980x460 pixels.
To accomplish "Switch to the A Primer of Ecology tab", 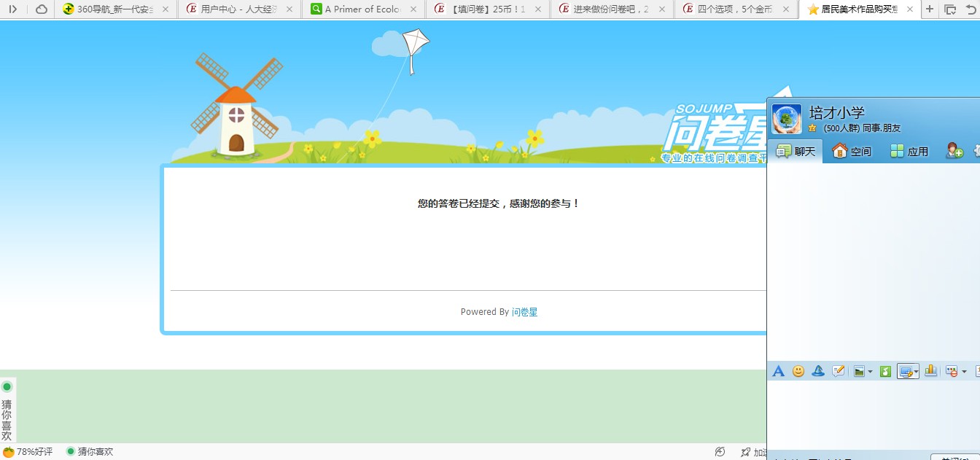I will tap(363, 9).
